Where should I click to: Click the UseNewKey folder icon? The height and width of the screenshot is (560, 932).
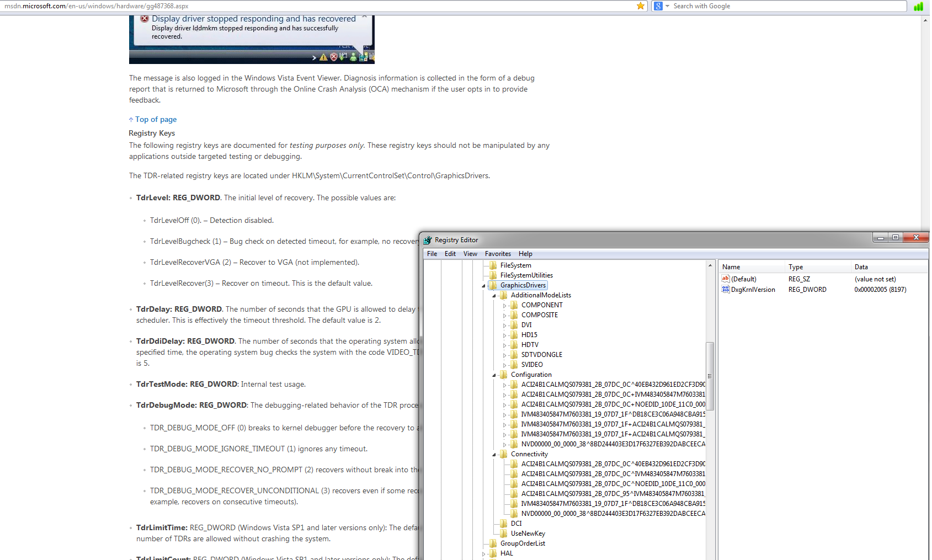pos(504,534)
